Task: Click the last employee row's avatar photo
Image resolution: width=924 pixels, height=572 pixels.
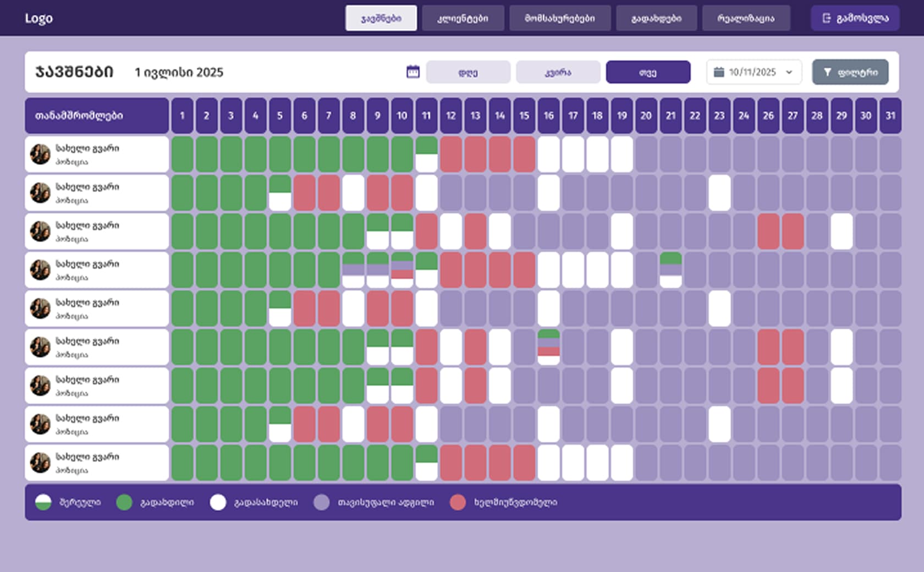Action: tap(40, 463)
